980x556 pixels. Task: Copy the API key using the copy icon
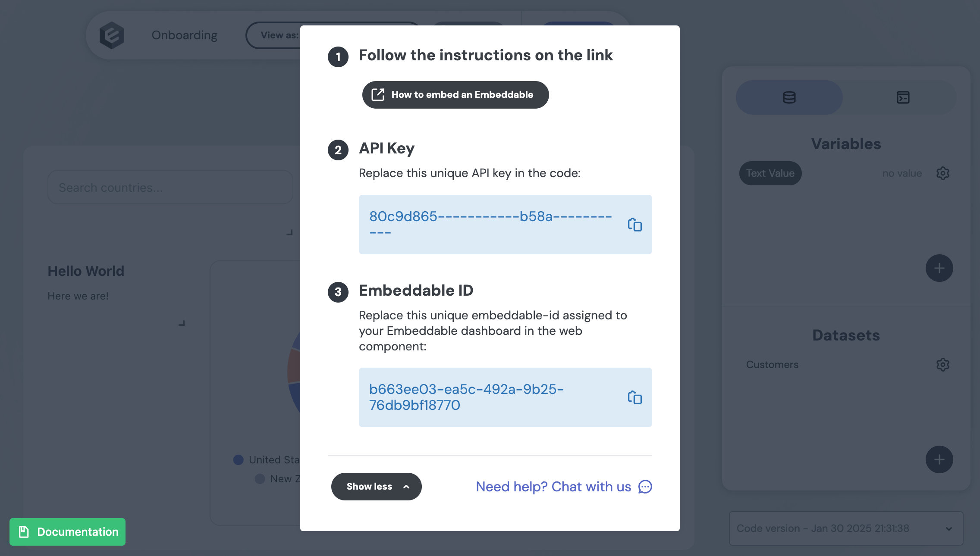coord(634,225)
